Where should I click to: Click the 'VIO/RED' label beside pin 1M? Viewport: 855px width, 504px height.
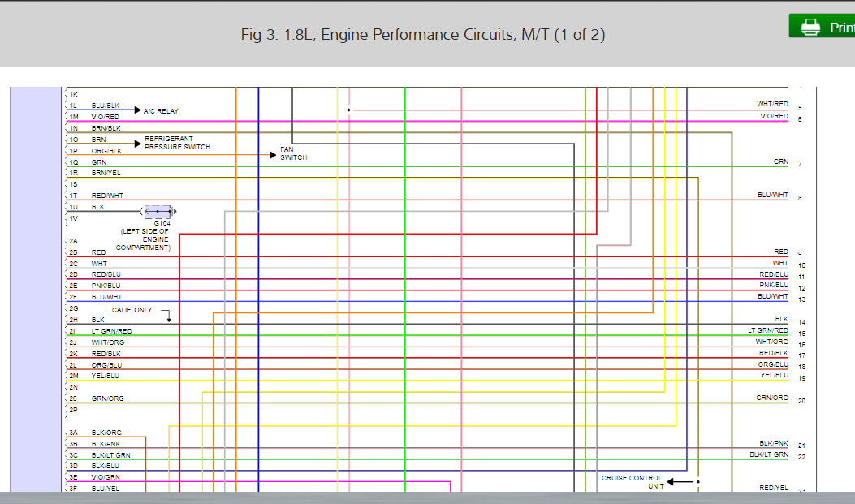pyautogui.click(x=106, y=117)
